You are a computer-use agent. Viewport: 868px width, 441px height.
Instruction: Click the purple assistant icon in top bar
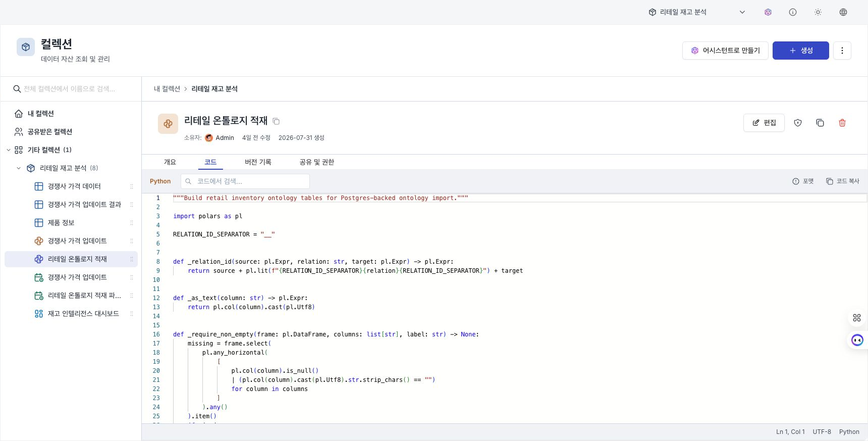768,12
